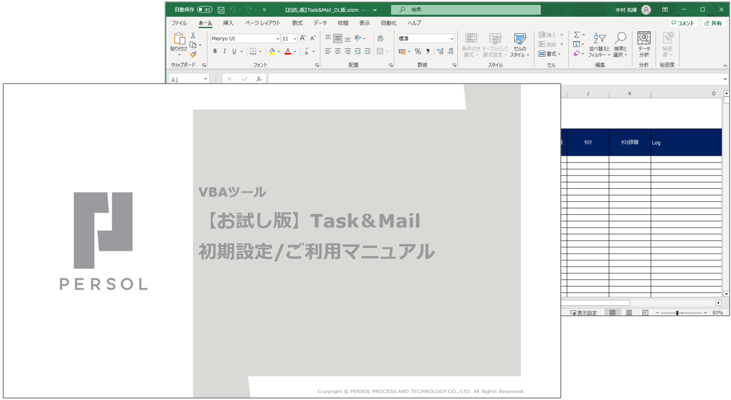This screenshot has width=731, height=400.
Task: Toggle Italic formatting
Action: pos(224,51)
